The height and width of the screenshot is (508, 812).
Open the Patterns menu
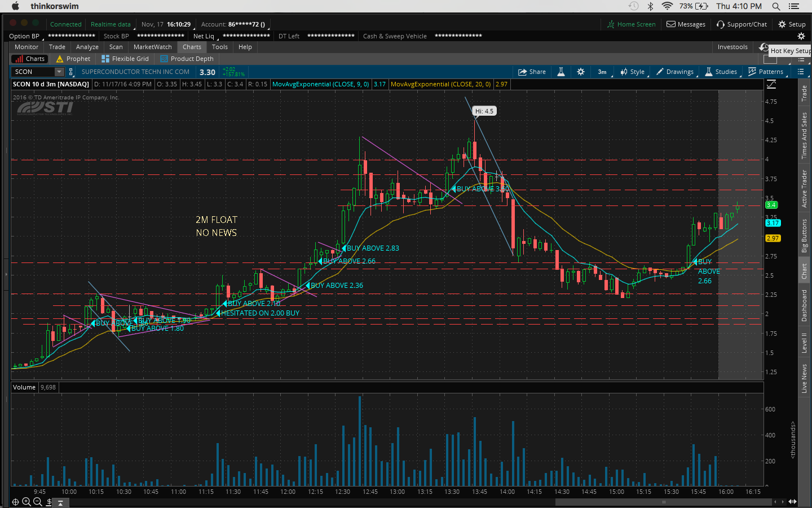(765, 72)
